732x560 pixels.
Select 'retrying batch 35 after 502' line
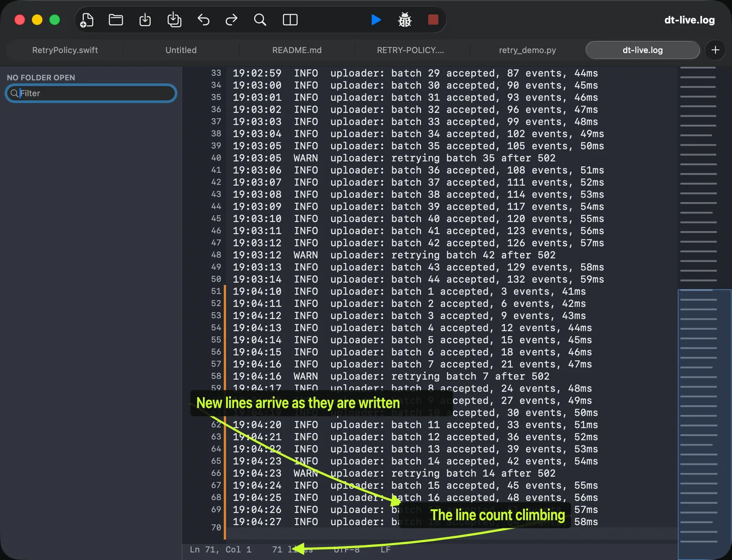tap(394, 158)
